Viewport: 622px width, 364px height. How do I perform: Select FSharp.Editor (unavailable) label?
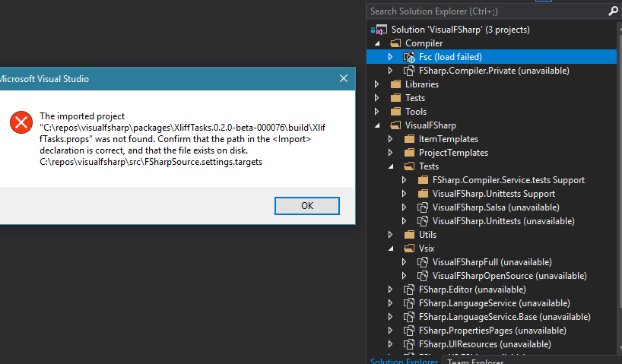[472, 290]
